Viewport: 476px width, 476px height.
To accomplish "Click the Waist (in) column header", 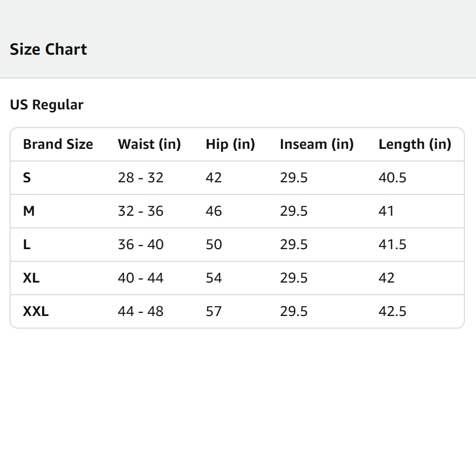I will pyautogui.click(x=149, y=144).
